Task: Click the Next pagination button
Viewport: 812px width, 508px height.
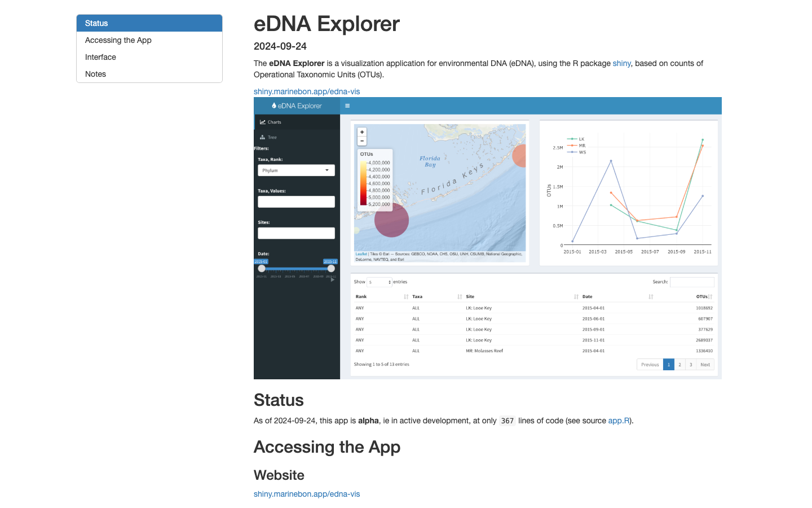Action: point(705,365)
